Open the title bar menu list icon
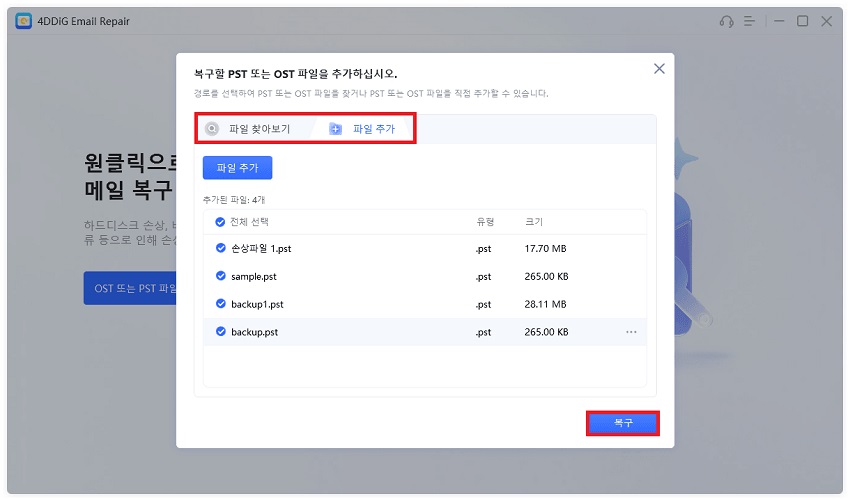Screen dimensions: 850x501 click(749, 21)
